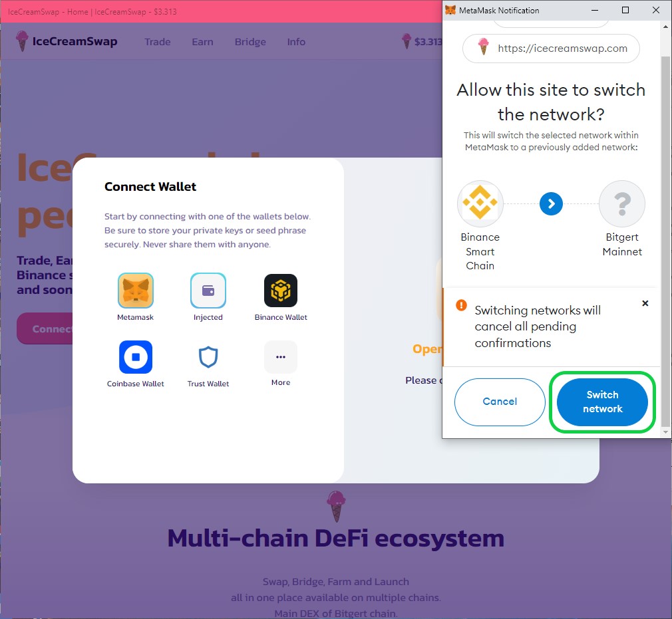Click the Bitgert Mainnet question mark icon

pos(622,203)
